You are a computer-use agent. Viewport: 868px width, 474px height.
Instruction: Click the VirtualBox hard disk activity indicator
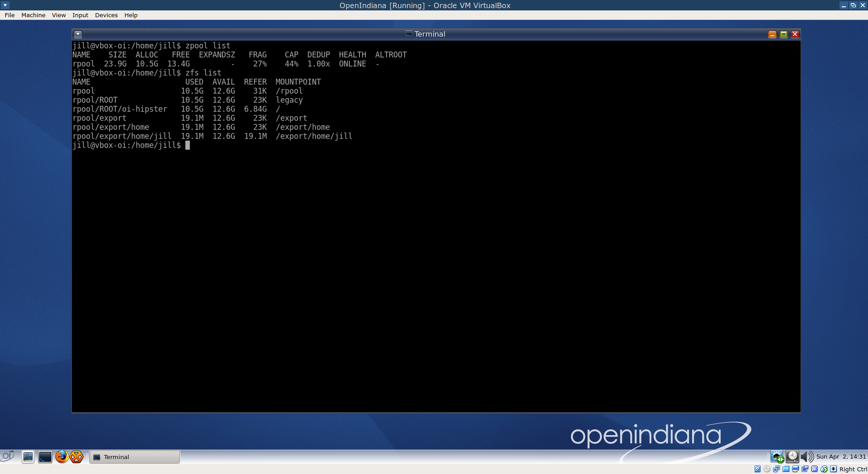coord(758,469)
